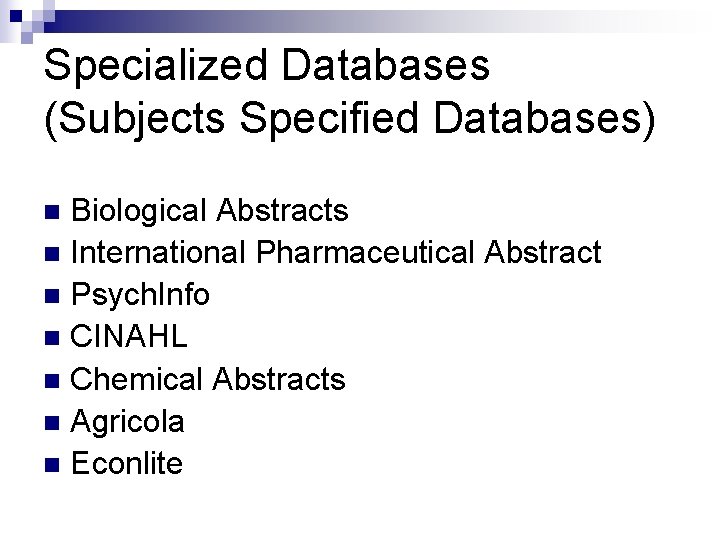Select the Biological Abstracts list item text
The width and height of the screenshot is (720, 540).
point(209,211)
